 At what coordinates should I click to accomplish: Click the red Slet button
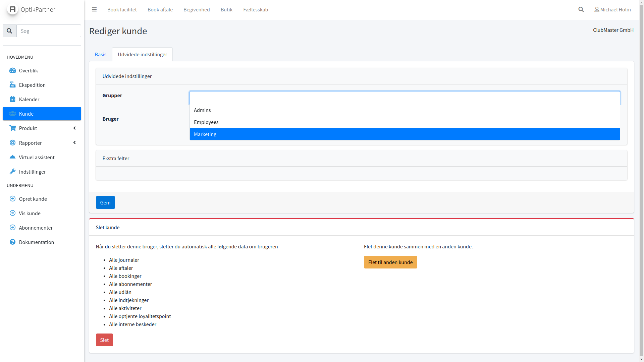click(x=104, y=340)
